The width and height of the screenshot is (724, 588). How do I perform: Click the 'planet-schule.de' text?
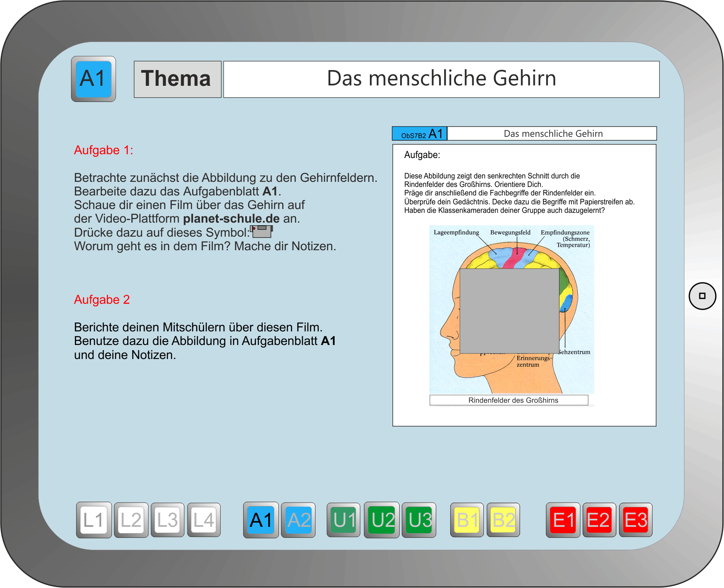[231, 219]
